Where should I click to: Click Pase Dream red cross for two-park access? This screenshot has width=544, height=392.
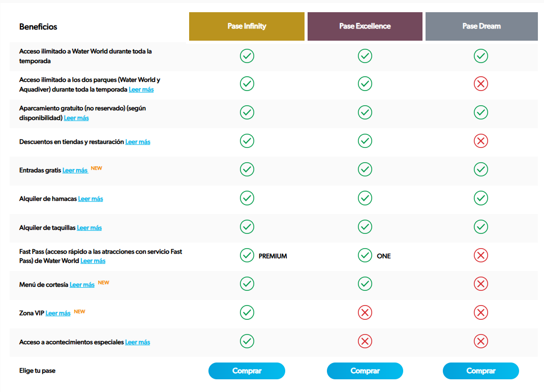point(480,84)
